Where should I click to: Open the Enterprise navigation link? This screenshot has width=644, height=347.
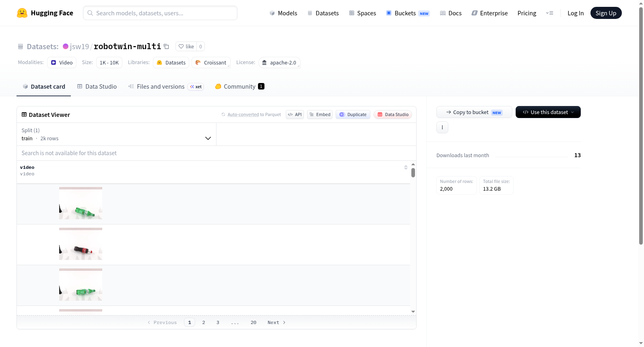click(x=489, y=13)
